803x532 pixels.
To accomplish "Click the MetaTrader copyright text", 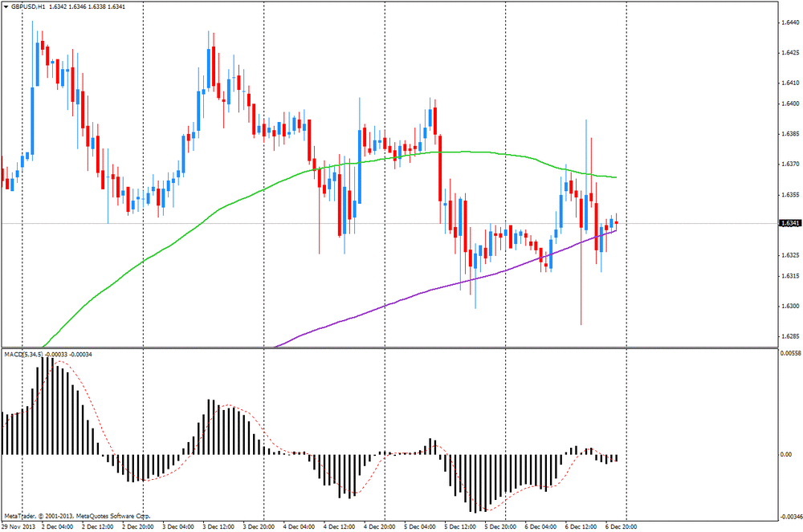I will coord(78,516).
